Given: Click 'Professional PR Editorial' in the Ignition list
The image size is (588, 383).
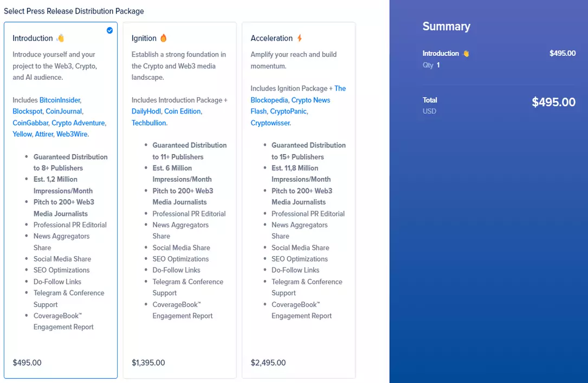Looking at the screenshot, I should [189, 214].
